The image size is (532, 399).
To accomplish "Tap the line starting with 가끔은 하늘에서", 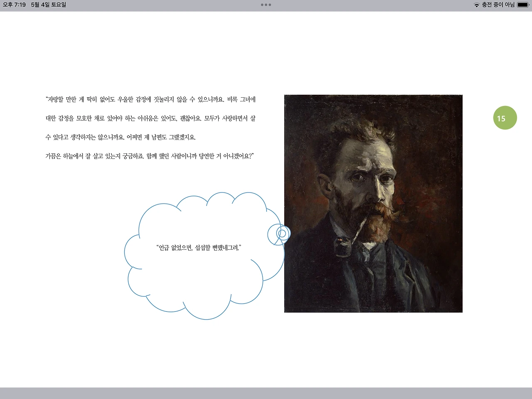I will [150, 156].
